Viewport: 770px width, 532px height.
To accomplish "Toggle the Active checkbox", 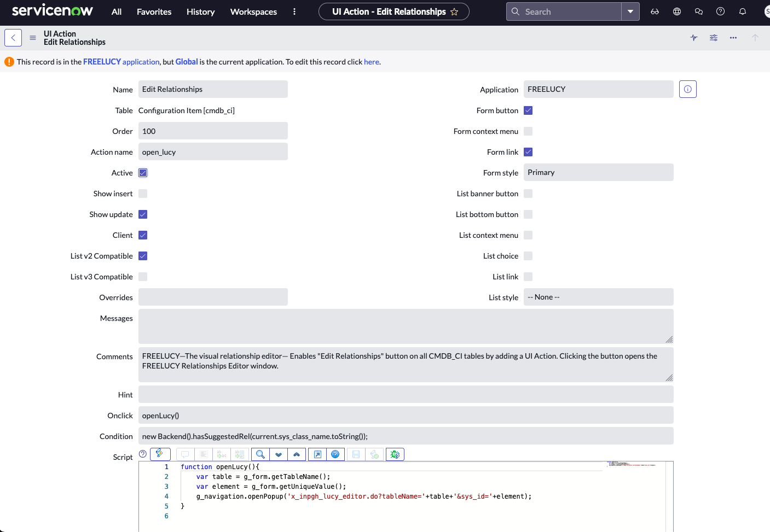I will (x=143, y=173).
